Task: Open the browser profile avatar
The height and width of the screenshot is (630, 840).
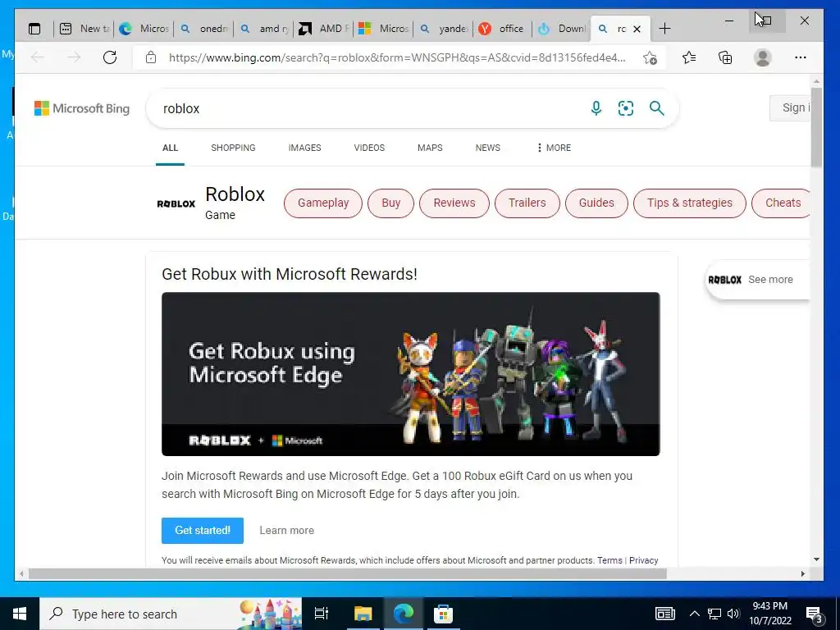Action: (762, 57)
